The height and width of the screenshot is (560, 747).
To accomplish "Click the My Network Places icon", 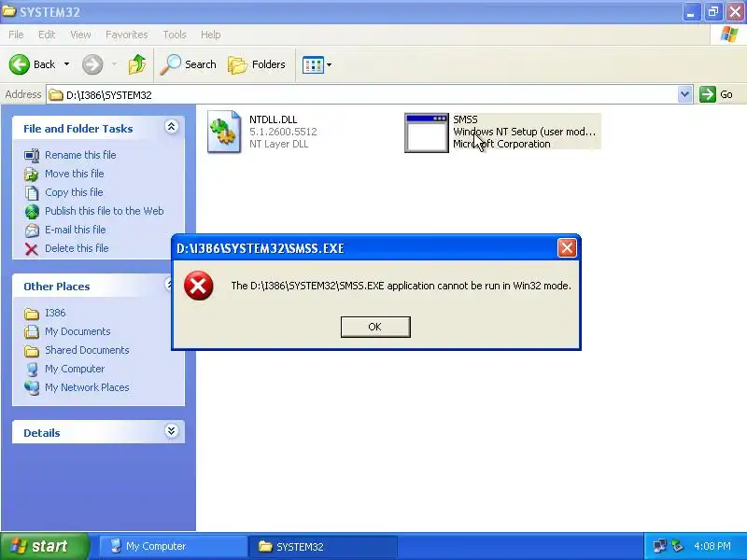I will (x=32, y=387).
